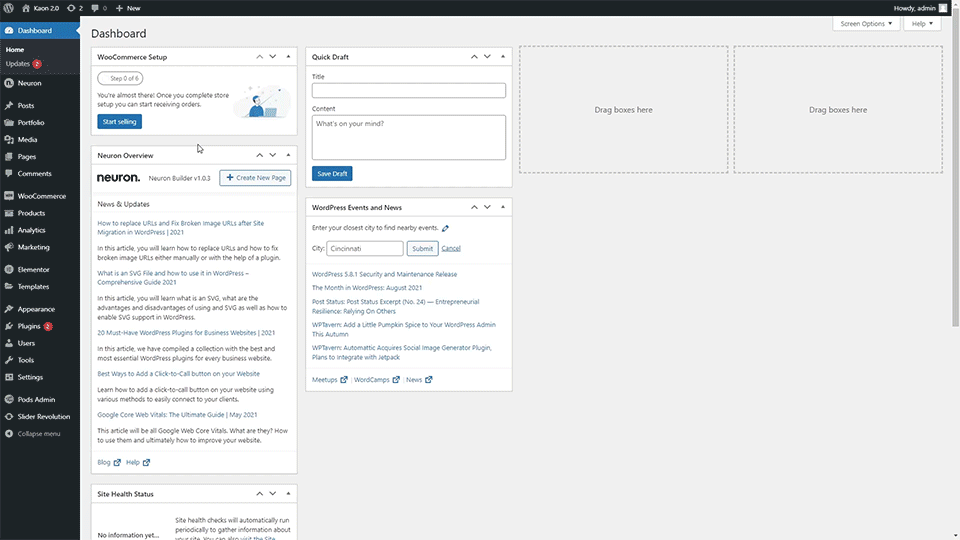Toggle WordPress Events and News panel
960x540 pixels.
point(503,208)
